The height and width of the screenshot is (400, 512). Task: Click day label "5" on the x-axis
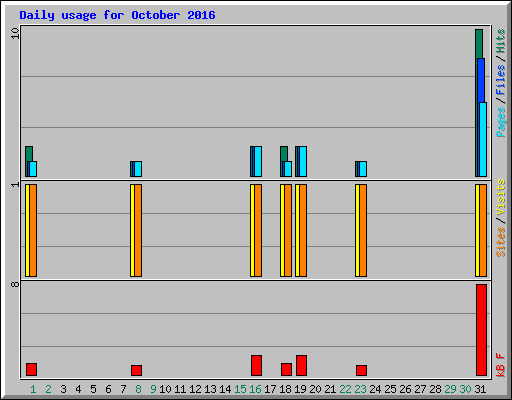(93, 389)
